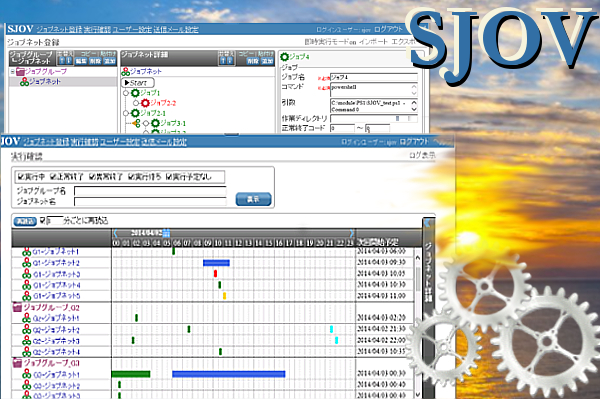Toggle the 正常終了 filter checkbox
This screenshot has width=600, height=399.
click(53, 177)
